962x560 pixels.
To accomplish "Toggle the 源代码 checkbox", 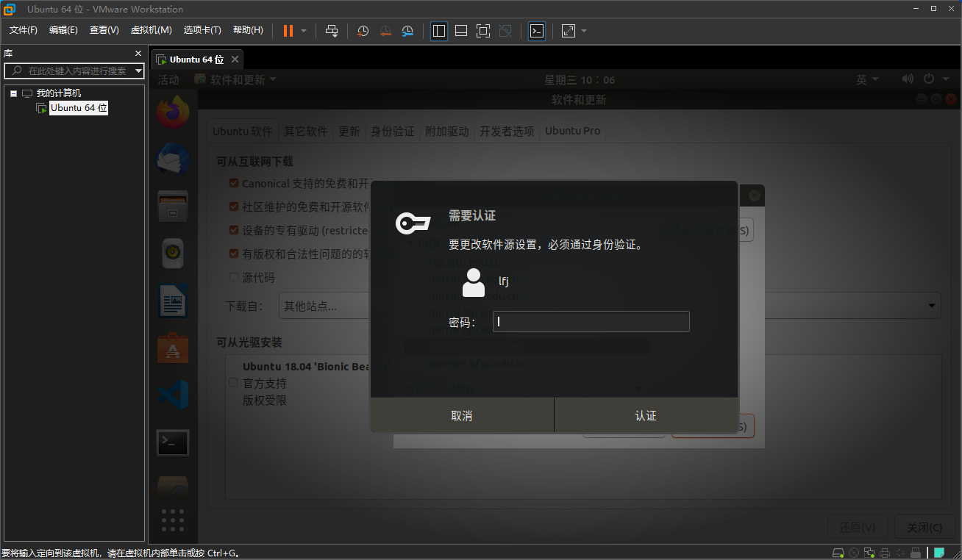I will (234, 277).
